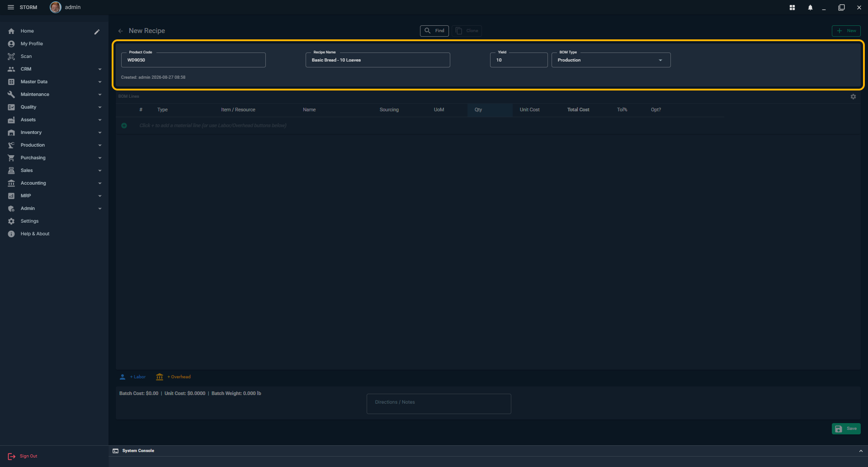Click the edit pencil beside Home
Image resolution: width=868 pixels, height=467 pixels.
(97, 32)
